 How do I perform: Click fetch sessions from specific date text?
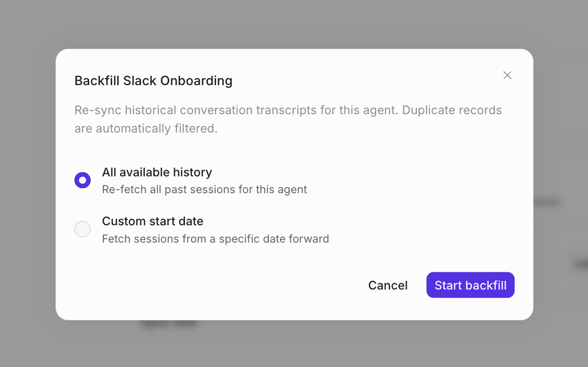pyautogui.click(x=216, y=239)
